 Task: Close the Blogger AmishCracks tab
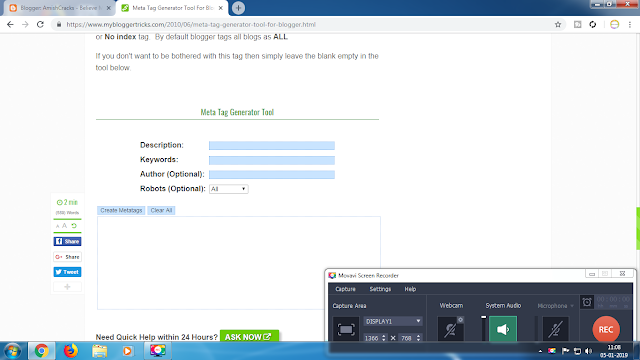point(109,8)
